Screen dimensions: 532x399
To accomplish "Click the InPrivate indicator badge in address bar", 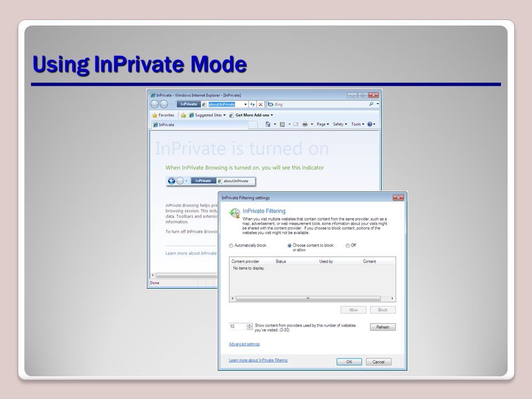I will [188, 104].
